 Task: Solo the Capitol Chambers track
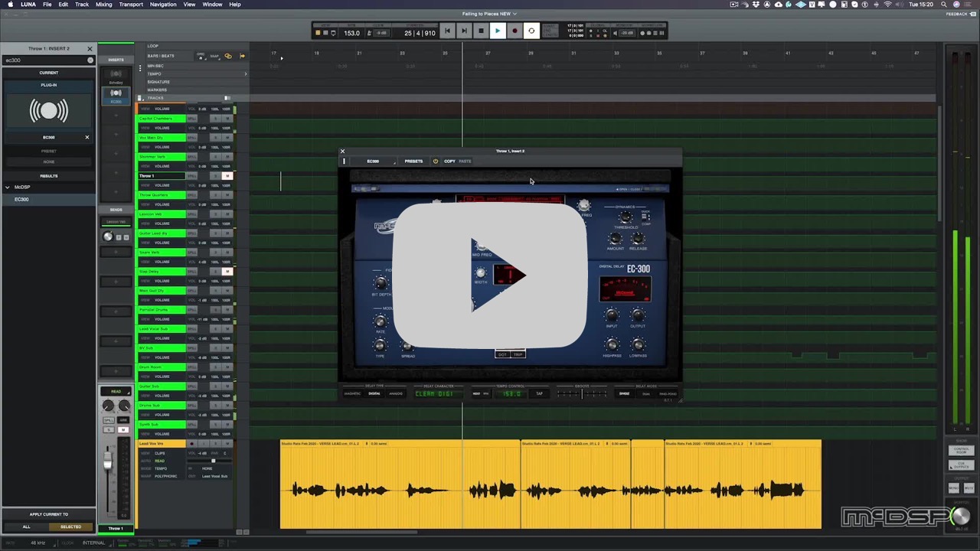(x=216, y=119)
